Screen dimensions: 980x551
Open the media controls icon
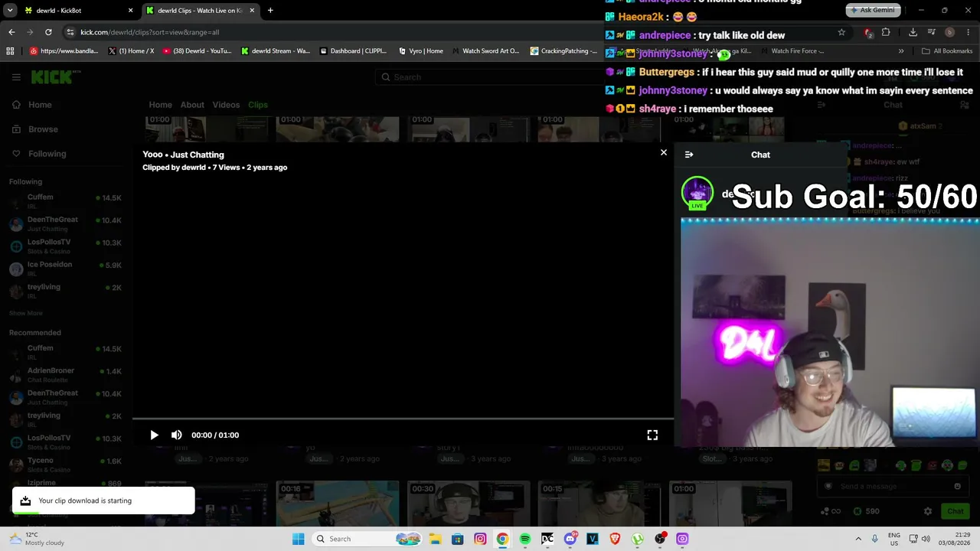(x=931, y=32)
